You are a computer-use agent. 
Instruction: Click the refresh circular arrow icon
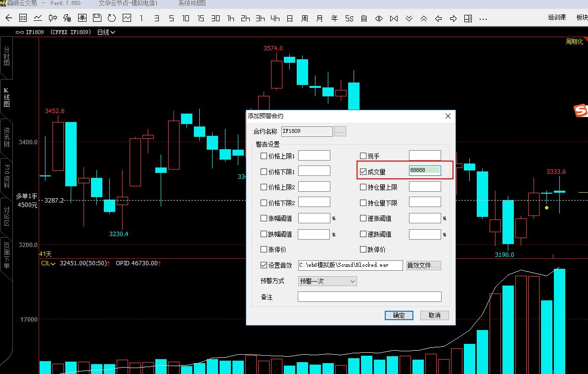point(112,18)
